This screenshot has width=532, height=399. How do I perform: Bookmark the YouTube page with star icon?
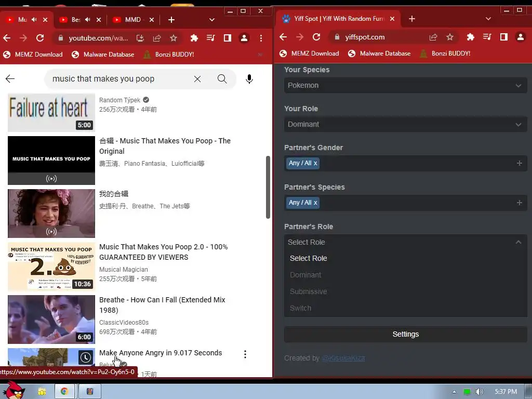(174, 38)
